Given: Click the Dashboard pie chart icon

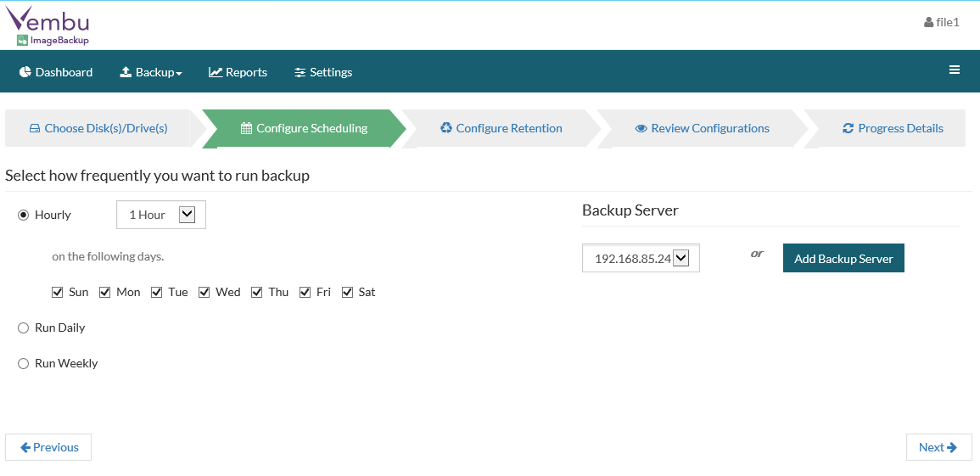Looking at the screenshot, I should 25,72.
